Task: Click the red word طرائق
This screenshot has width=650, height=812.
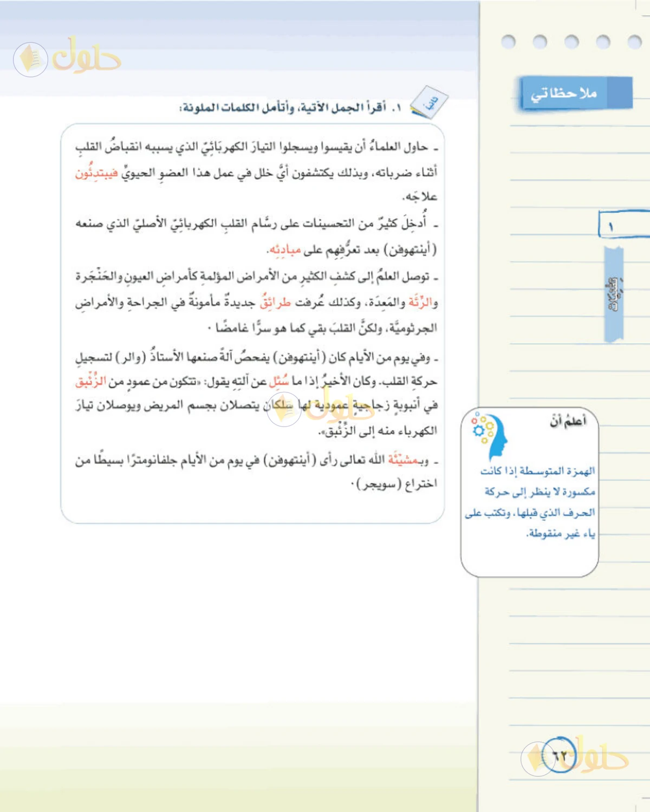Action: (276, 302)
